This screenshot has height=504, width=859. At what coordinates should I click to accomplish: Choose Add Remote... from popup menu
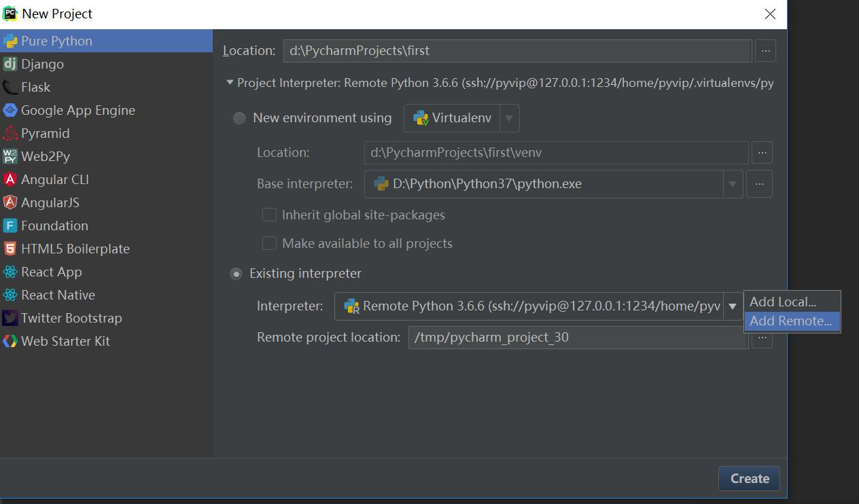[x=792, y=321]
